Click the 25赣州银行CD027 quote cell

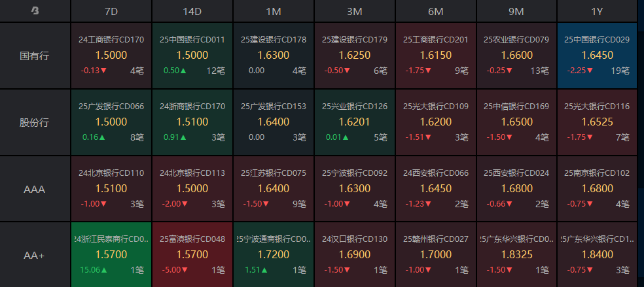[x=436, y=255]
